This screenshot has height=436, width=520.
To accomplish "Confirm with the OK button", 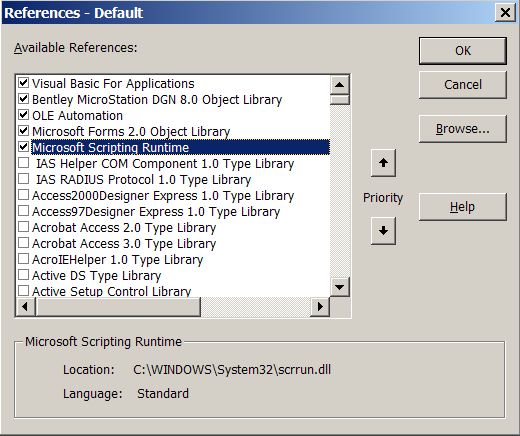I will pyautogui.click(x=463, y=51).
